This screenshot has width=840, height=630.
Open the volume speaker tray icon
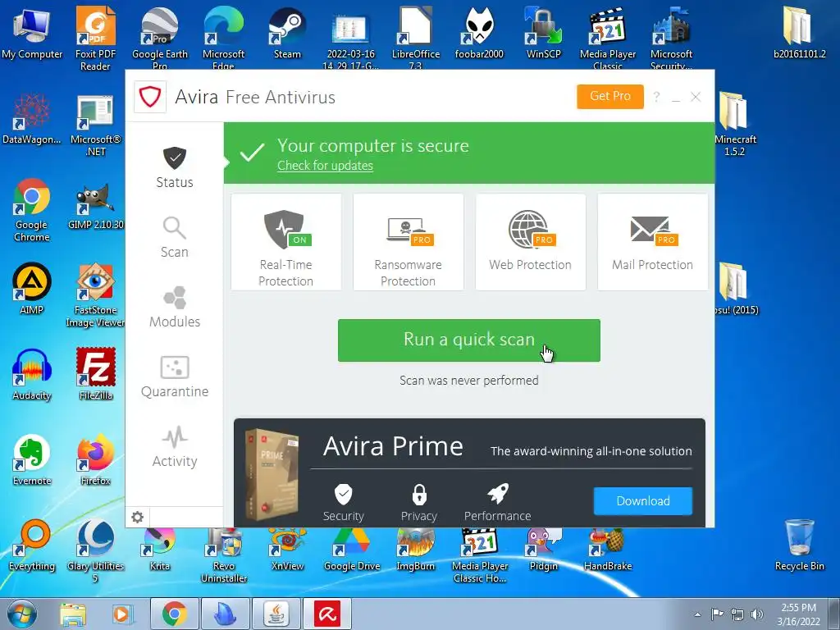pos(757,614)
